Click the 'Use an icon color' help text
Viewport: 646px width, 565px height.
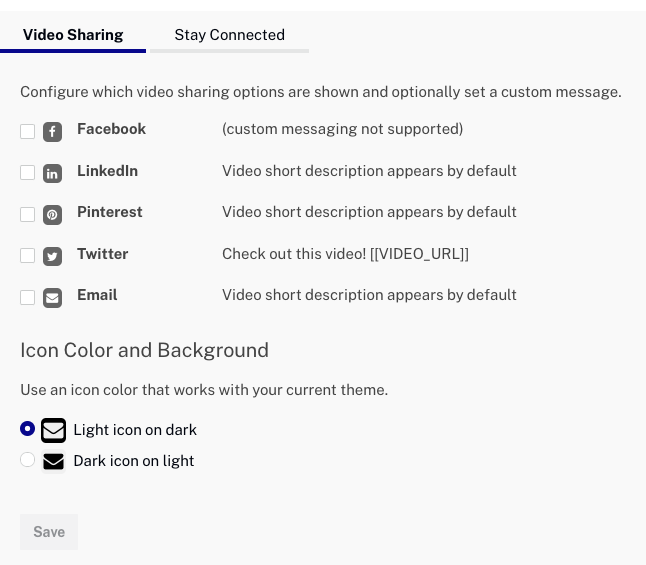204,390
